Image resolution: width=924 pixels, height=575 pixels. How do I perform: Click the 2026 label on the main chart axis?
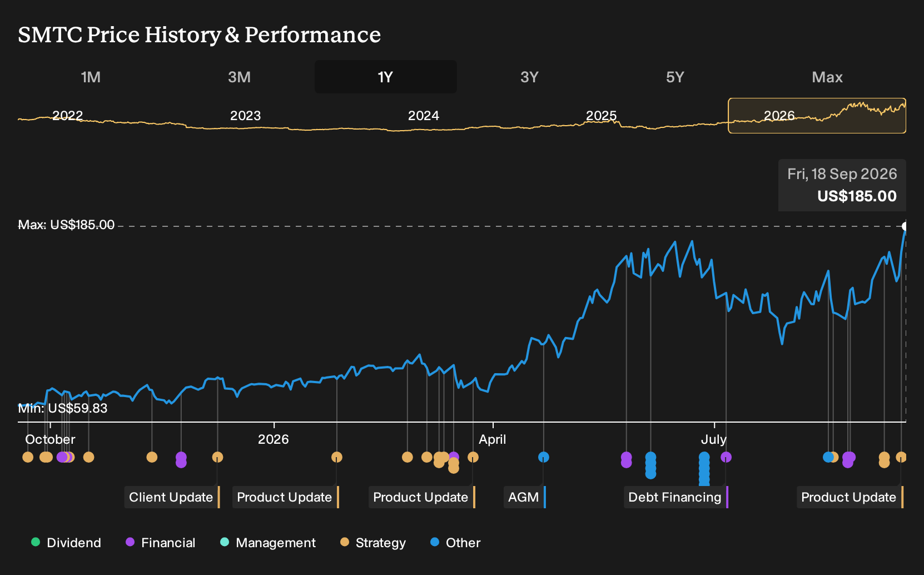point(274,439)
